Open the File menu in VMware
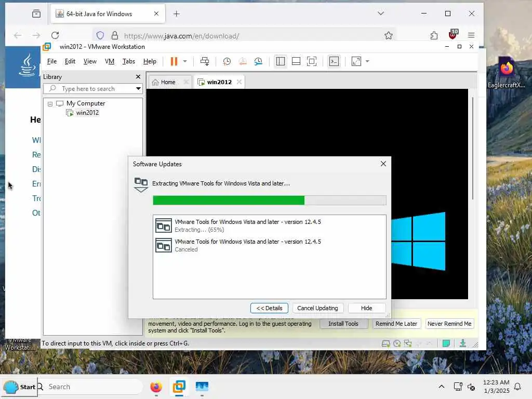Viewport: 532px width, 399px height. pyautogui.click(x=52, y=61)
